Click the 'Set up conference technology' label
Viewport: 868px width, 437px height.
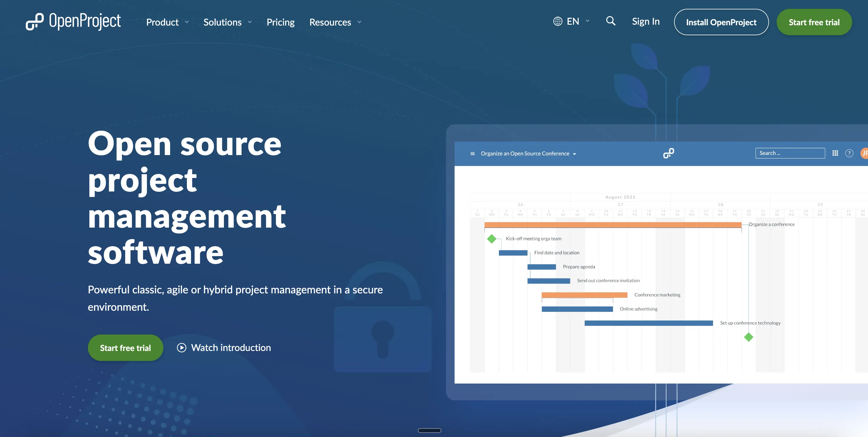click(x=750, y=323)
